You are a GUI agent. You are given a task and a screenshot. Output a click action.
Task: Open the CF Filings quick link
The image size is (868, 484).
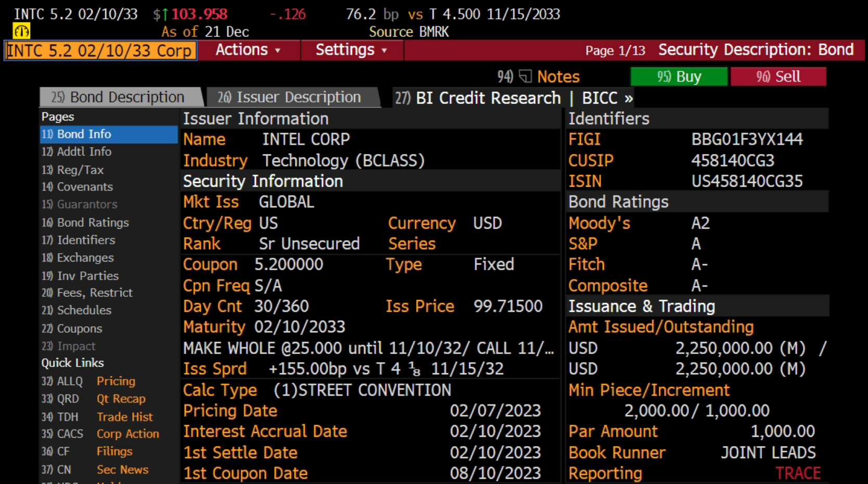pyautogui.click(x=87, y=451)
